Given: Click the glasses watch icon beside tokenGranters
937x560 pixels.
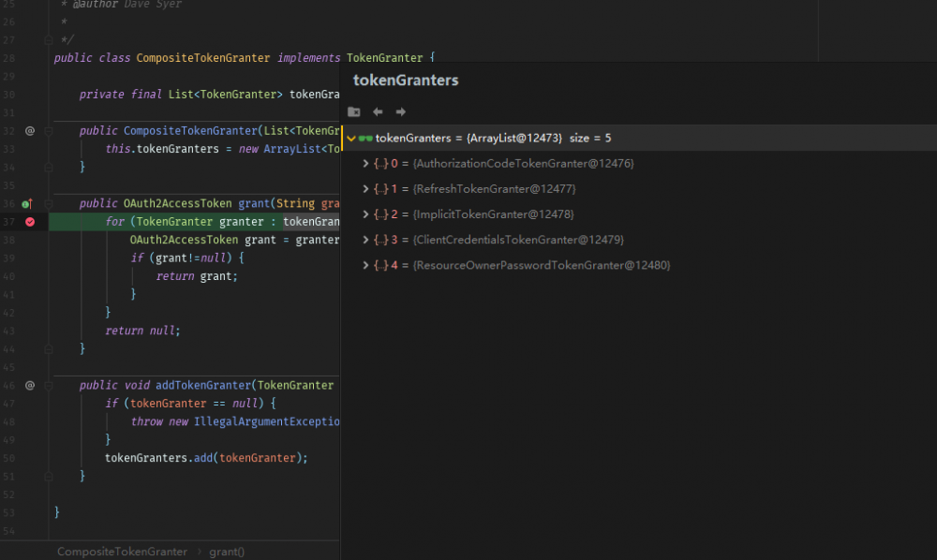Looking at the screenshot, I should click(365, 139).
